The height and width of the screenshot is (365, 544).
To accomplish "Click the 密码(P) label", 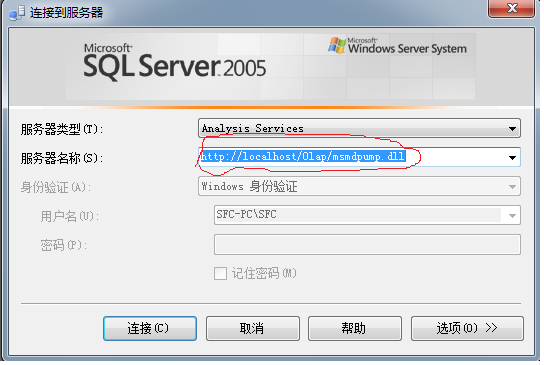I will [x=63, y=245].
